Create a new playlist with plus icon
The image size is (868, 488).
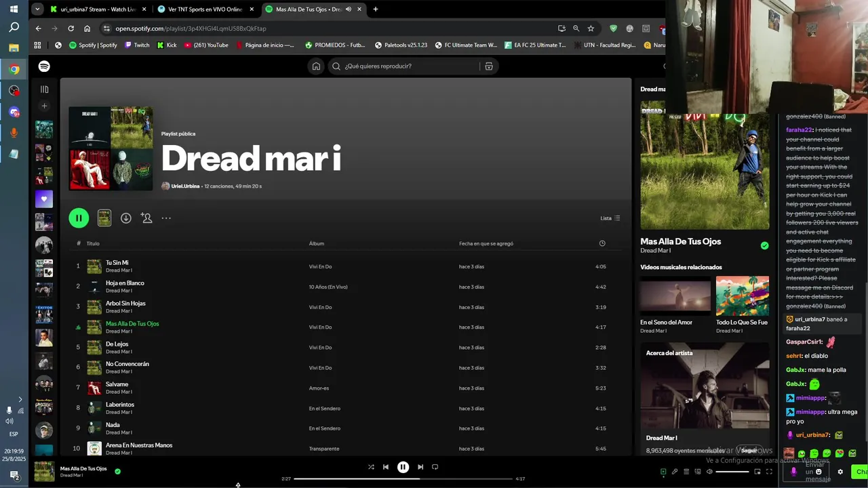tap(44, 106)
